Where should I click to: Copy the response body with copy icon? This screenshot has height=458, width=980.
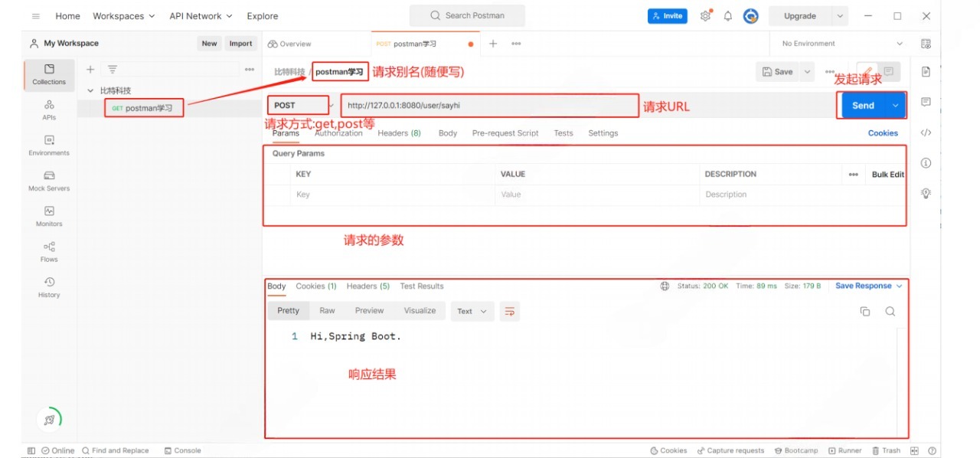[865, 311]
